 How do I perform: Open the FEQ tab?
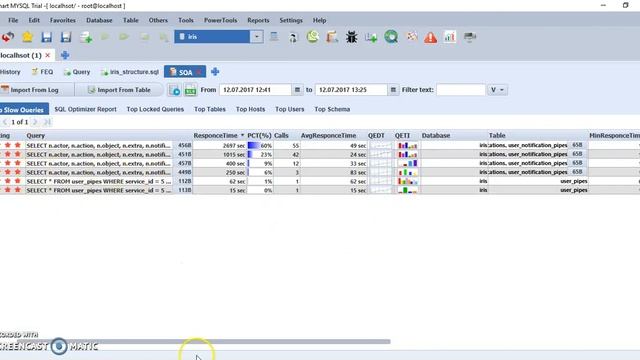pyautogui.click(x=42, y=72)
